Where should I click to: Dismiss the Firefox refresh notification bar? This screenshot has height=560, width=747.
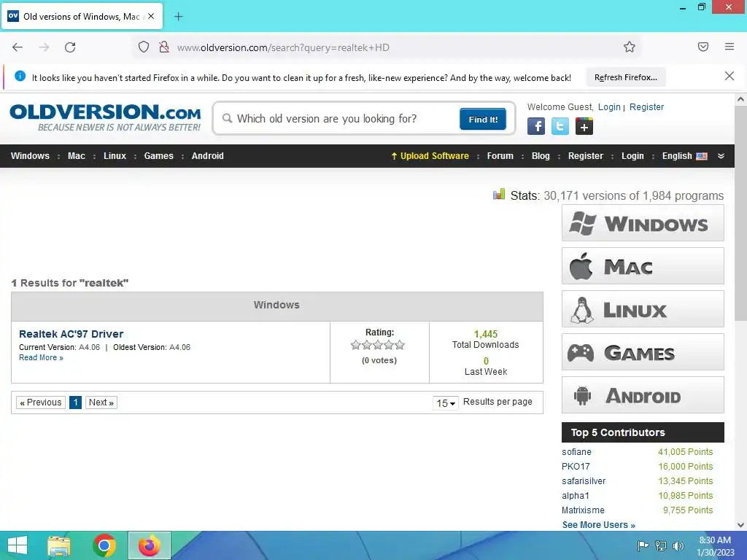pyautogui.click(x=729, y=76)
